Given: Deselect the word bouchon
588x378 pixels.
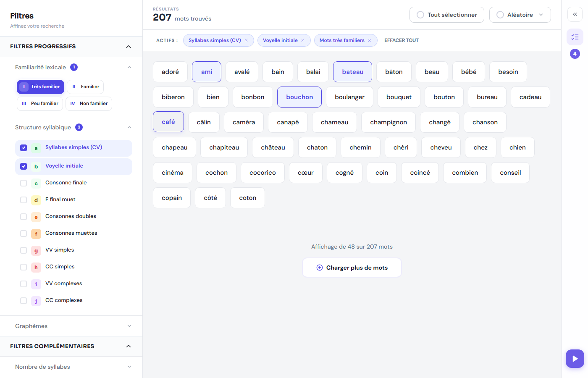Looking at the screenshot, I should (299, 97).
